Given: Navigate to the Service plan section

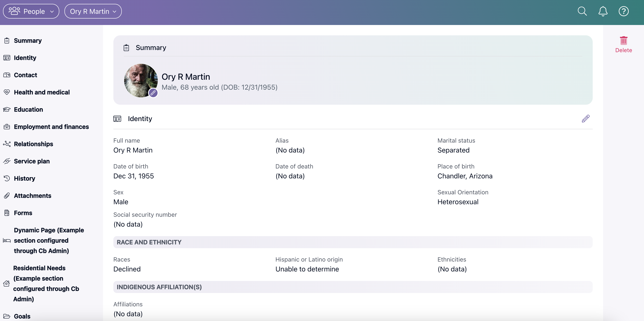Looking at the screenshot, I should click(32, 161).
